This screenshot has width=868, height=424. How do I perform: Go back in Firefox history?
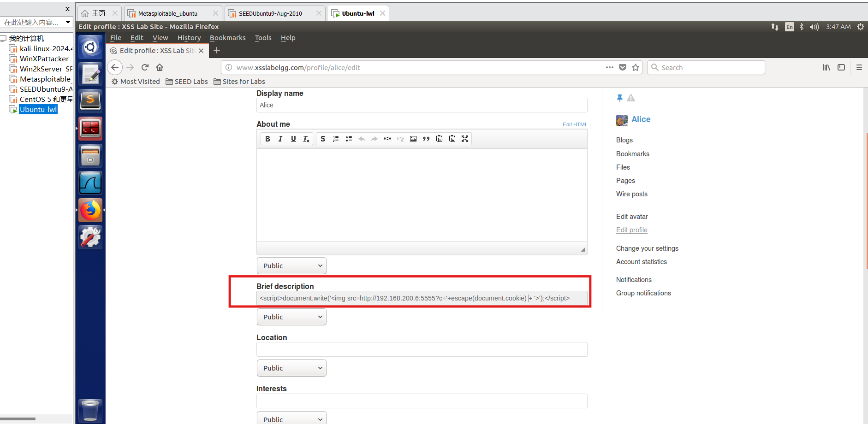(x=115, y=67)
